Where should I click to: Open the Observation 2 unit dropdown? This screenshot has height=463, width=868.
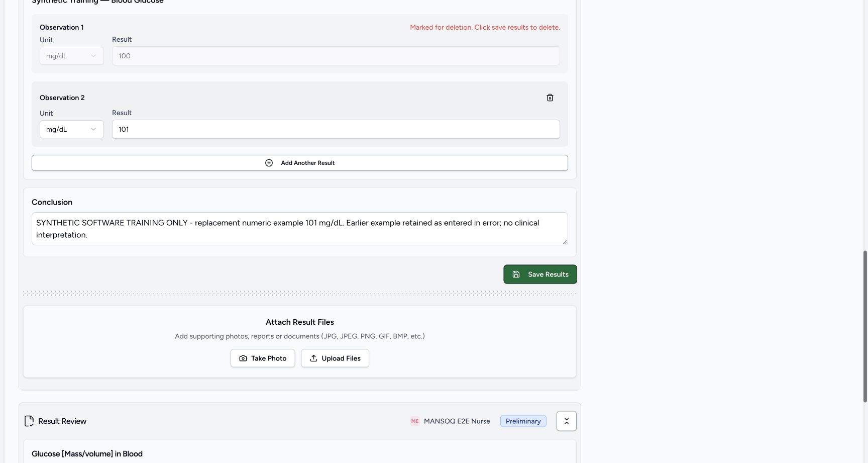[72, 129]
